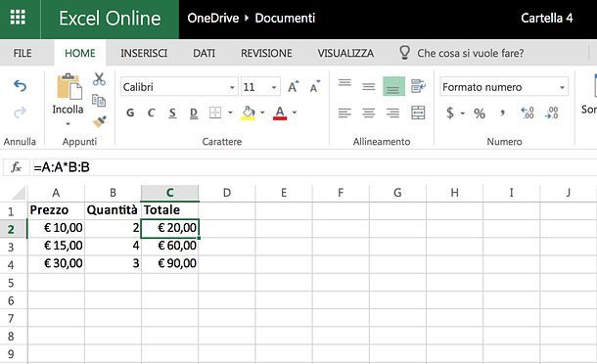This screenshot has height=364, width=597.
Task: Apply percent number style
Action: (x=480, y=114)
